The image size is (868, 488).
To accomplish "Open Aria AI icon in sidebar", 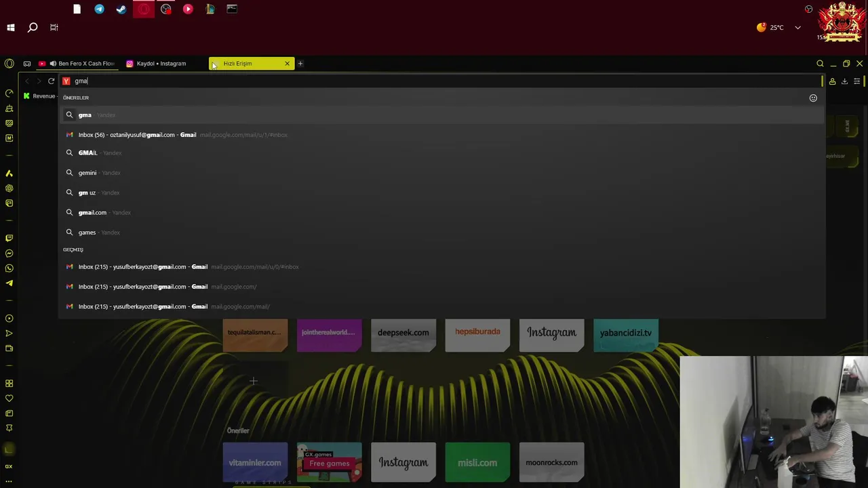I will point(9,174).
